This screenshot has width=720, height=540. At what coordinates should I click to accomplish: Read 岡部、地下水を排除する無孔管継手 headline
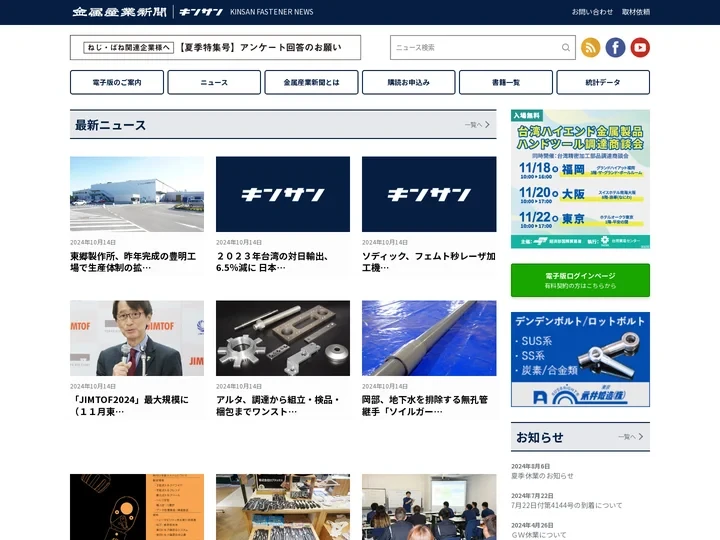click(x=425, y=405)
